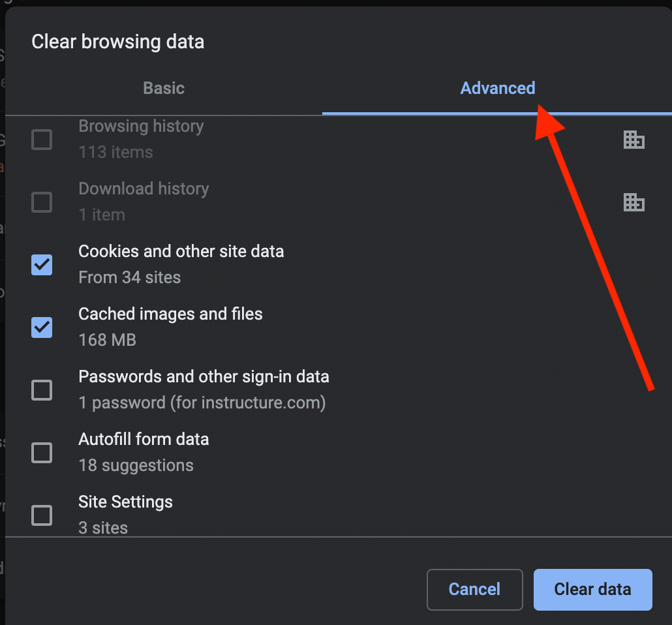
Task: Click the '1 password (for instructure.com)' detail
Action: coord(202,403)
